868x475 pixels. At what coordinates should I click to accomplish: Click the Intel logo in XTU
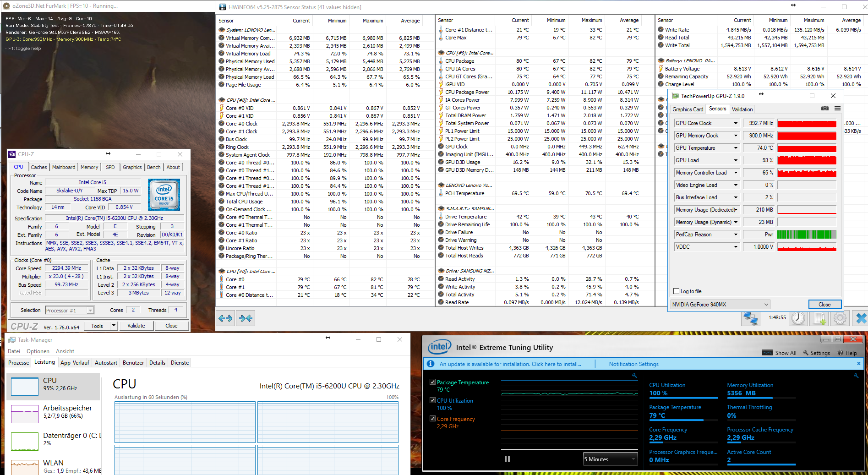click(440, 347)
